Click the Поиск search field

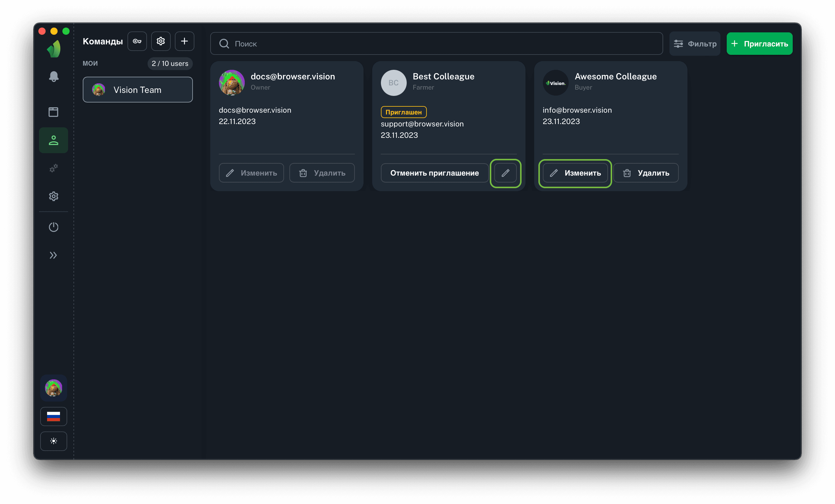pos(436,44)
